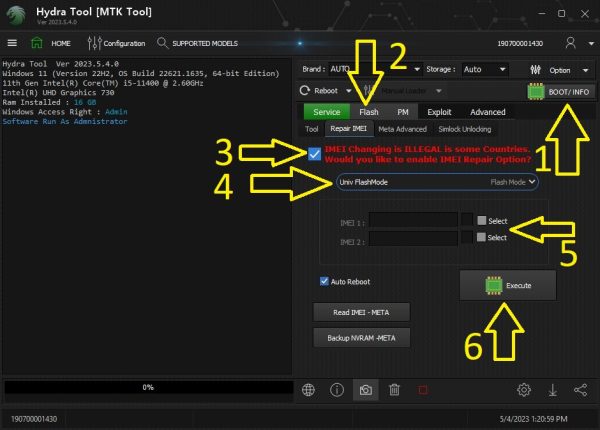This screenshot has width=600, height=430.
Task: Expand the Manual Loader dropdown arrow
Action: 439,91
